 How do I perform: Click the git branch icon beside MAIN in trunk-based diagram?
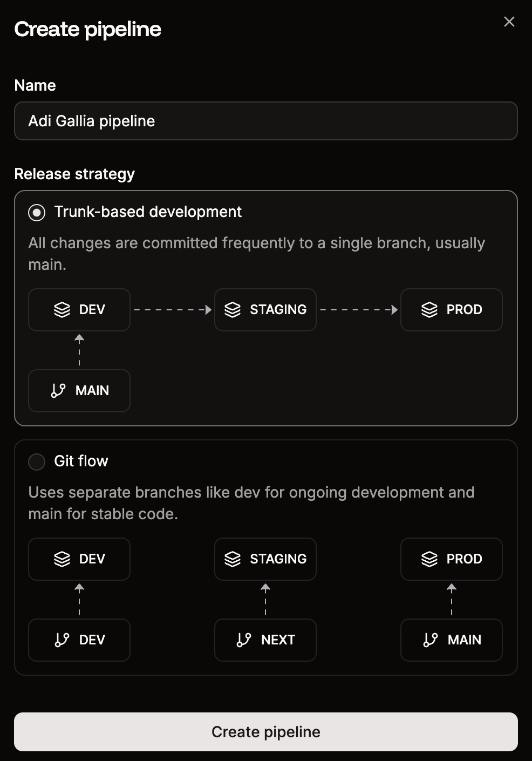pos(59,390)
